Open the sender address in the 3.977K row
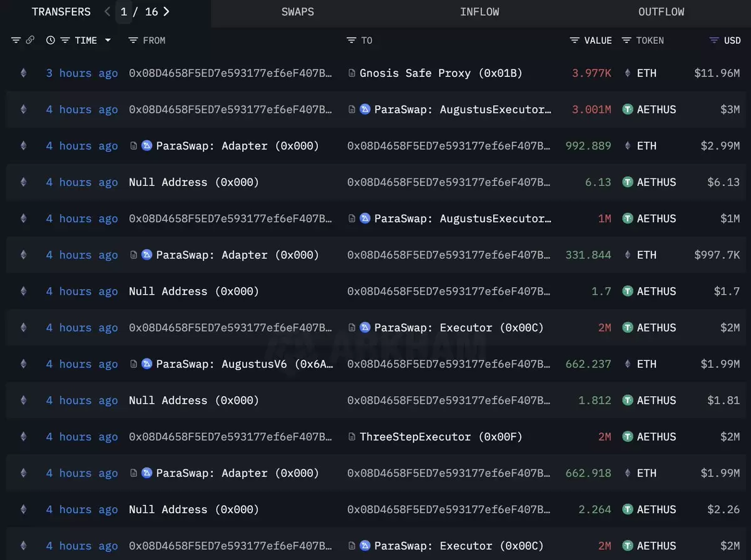This screenshot has height=560, width=751. click(x=231, y=73)
